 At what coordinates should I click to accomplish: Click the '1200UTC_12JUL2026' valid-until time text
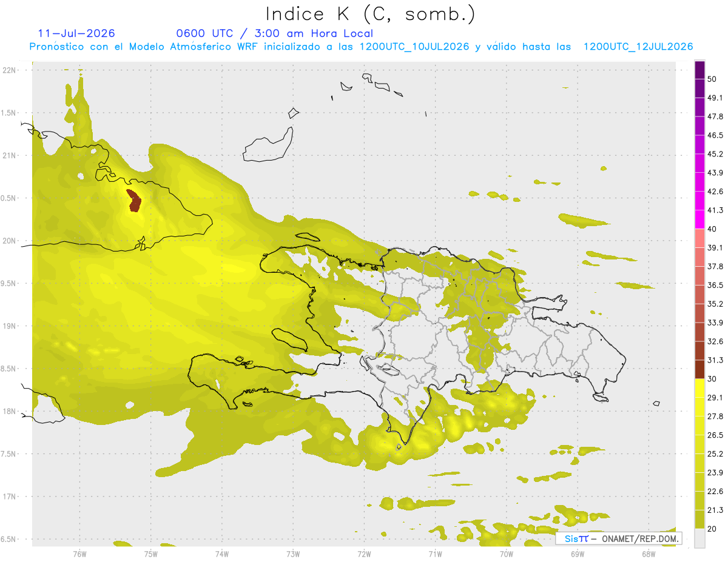pyautogui.click(x=638, y=47)
